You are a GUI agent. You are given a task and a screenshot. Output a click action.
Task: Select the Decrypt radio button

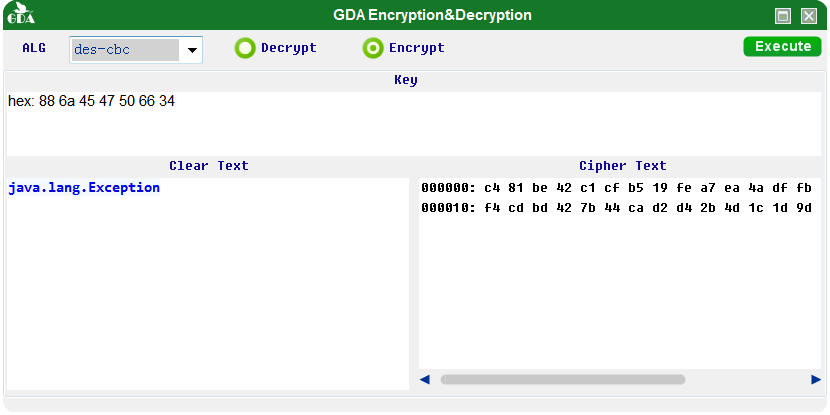coord(245,48)
